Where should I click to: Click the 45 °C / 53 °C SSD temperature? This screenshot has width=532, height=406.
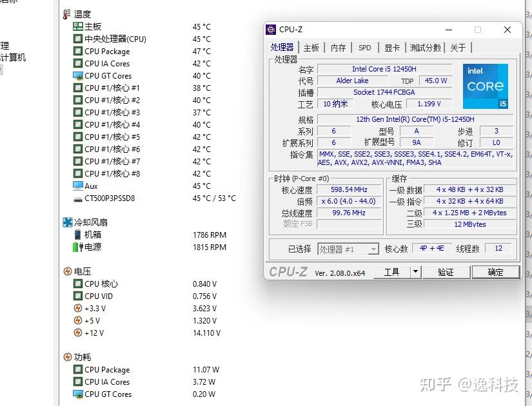(x=214, y=198)
